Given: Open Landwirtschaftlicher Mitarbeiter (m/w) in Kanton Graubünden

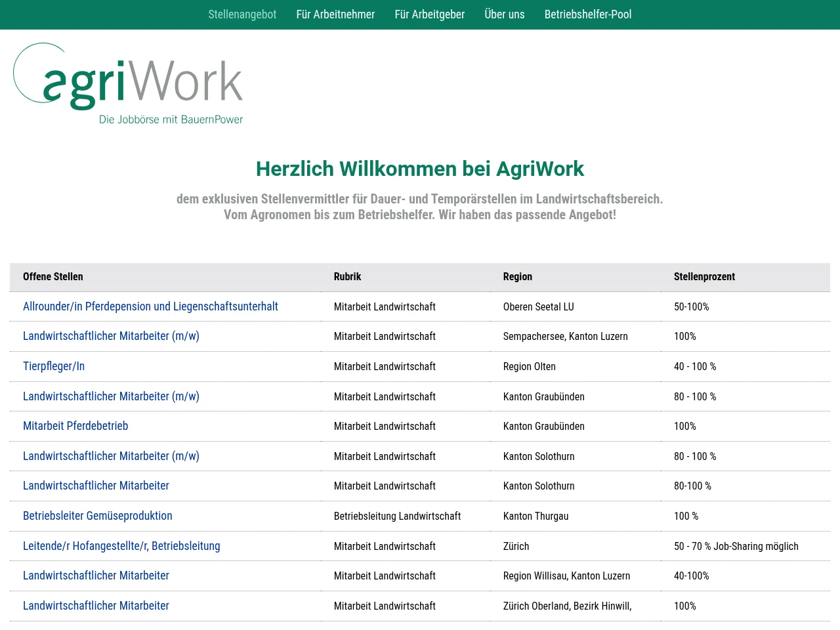Looking at the screenshot, I should click(111, 396).
